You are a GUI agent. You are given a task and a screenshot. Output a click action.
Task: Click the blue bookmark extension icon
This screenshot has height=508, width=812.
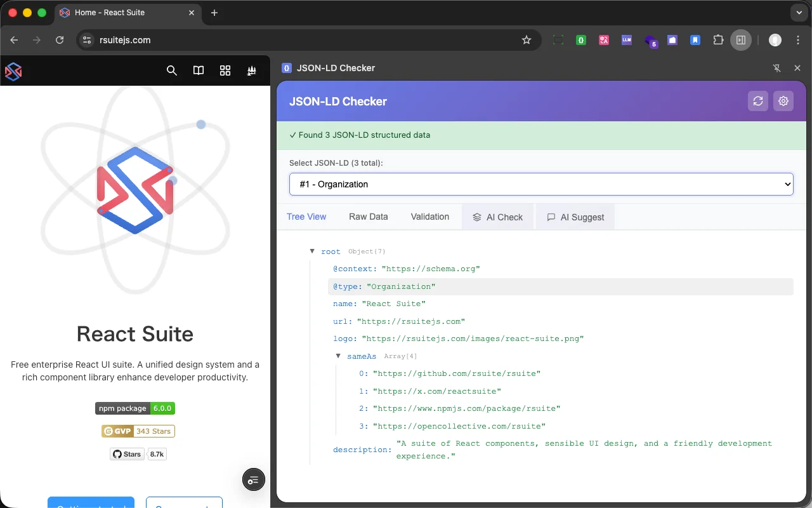695,40
